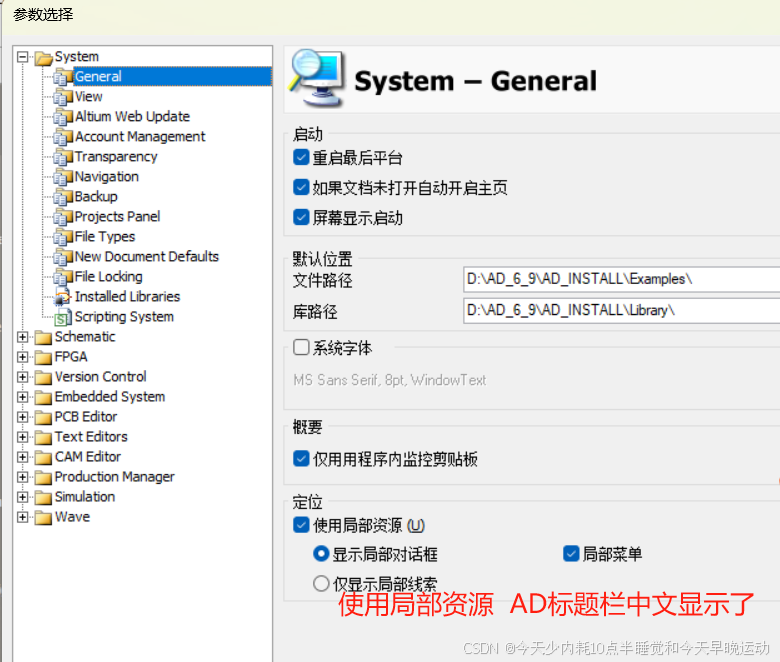Open the Projects Panel page
The width and height of the screenshot is (780, 662).
click(117, 216)
